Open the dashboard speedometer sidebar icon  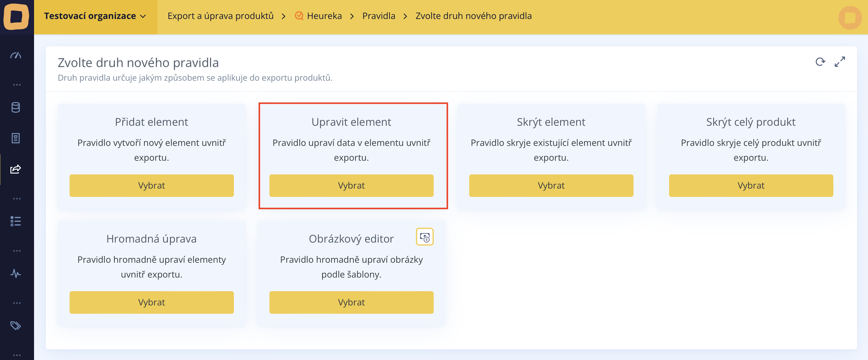point(16,55)
